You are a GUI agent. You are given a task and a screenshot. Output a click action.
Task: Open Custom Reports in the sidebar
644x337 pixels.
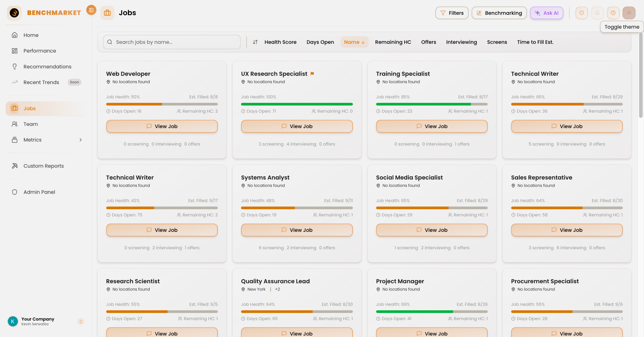[x=44, y=166]
